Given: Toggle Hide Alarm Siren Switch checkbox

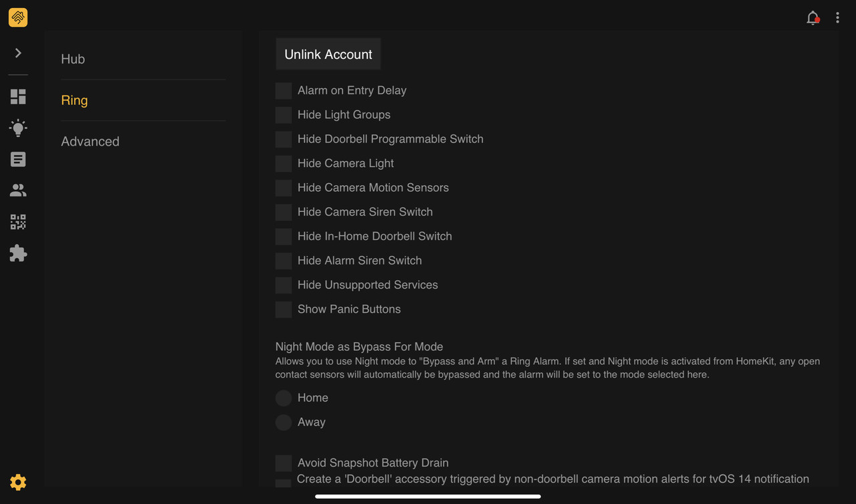Looking at the screenshot, I should coord(284,261).
